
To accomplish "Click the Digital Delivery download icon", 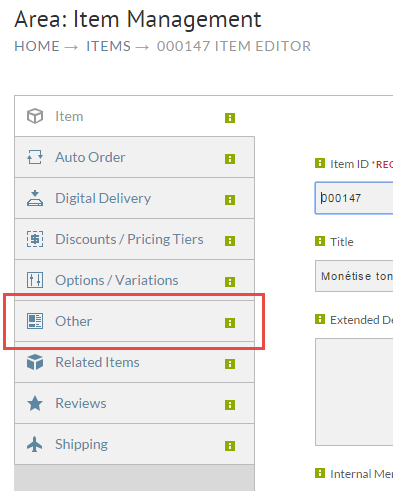I will coord(35,198).
